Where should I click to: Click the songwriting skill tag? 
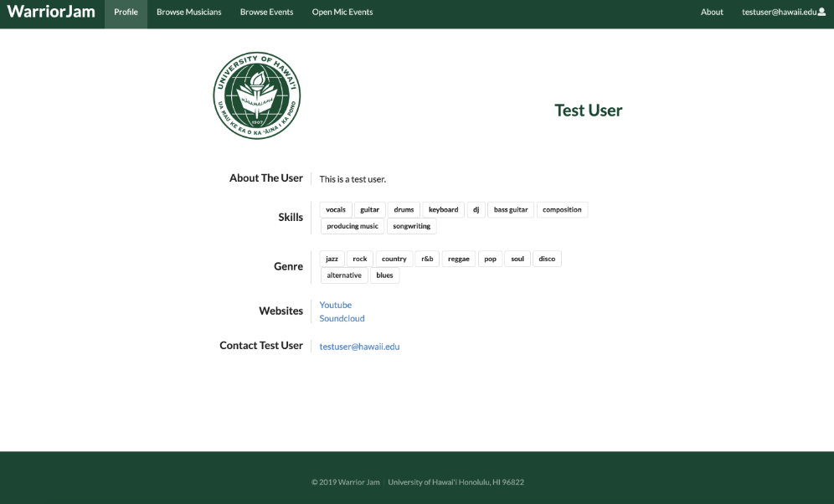[412, 226]
